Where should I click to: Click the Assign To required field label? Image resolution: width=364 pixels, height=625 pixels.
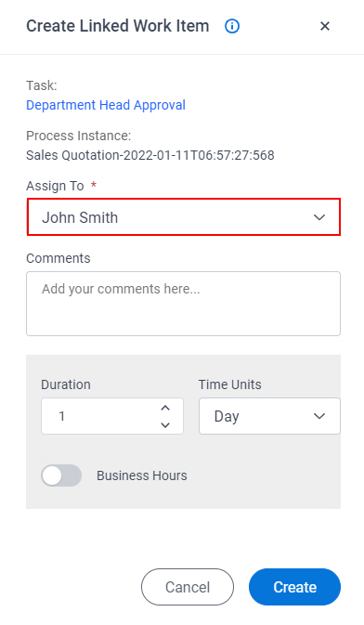pyautogui.click(x=55, y=186)
